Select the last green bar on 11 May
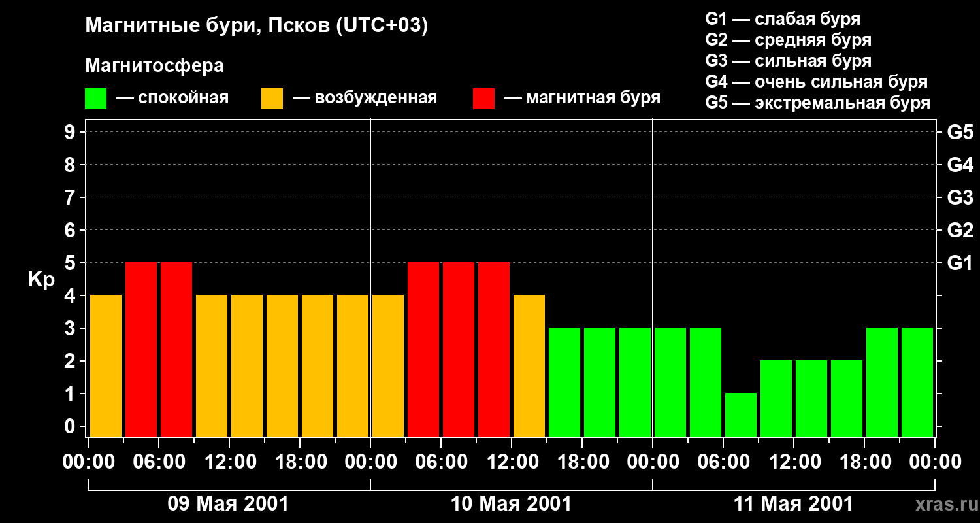 click(x=917, y=382)
